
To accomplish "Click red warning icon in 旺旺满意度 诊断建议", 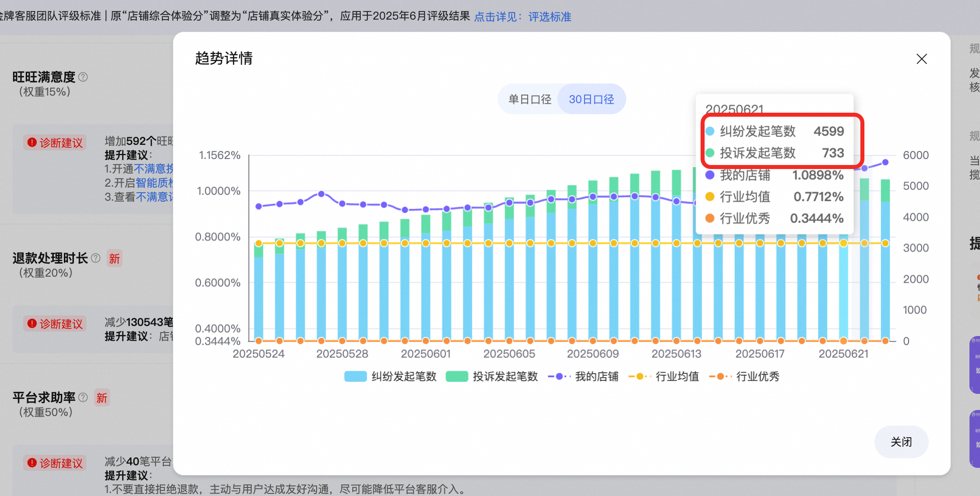I will point(32,142).
